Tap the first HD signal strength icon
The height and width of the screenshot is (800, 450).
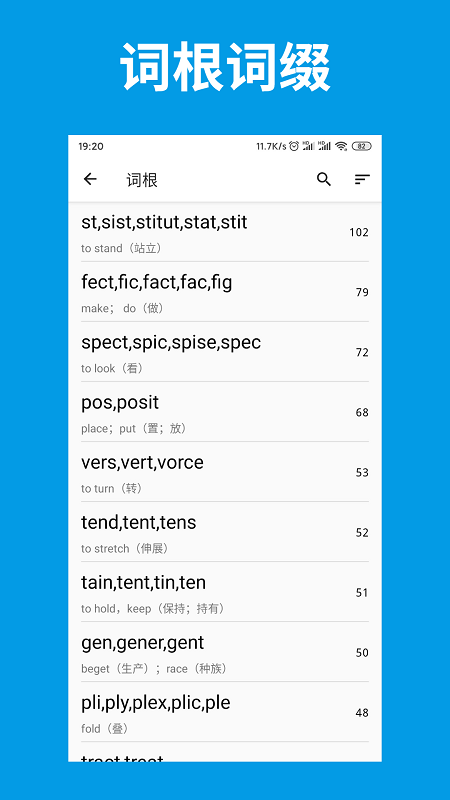click(x=308, y=146)
